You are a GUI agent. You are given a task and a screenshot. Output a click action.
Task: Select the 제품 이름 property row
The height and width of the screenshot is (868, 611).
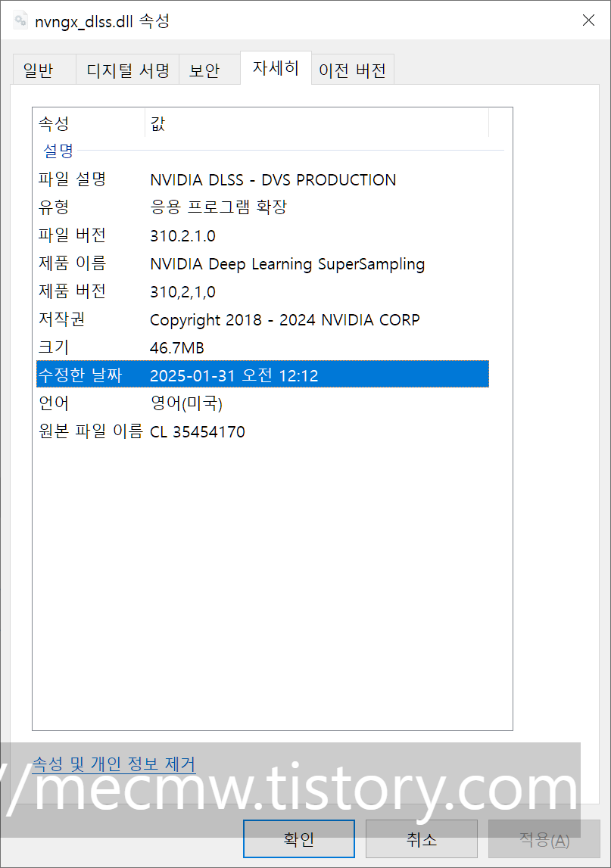click(x=263, y=263)
